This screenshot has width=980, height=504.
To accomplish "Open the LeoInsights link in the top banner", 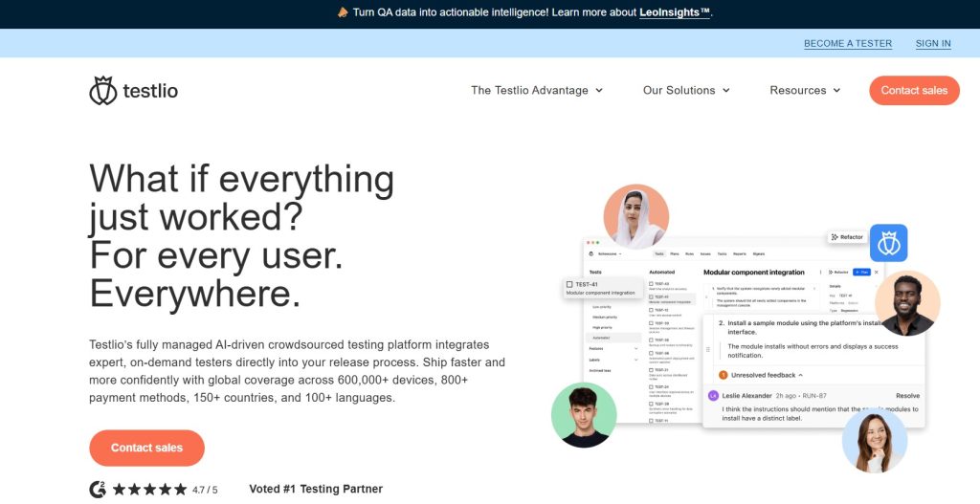I will tap(675, 12).
